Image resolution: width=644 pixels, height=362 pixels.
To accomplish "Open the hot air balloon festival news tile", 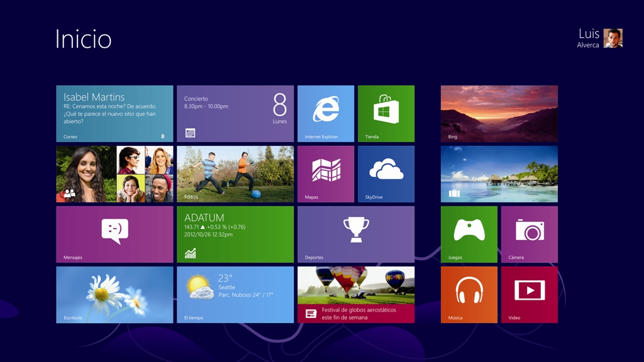I will [356, 294].
